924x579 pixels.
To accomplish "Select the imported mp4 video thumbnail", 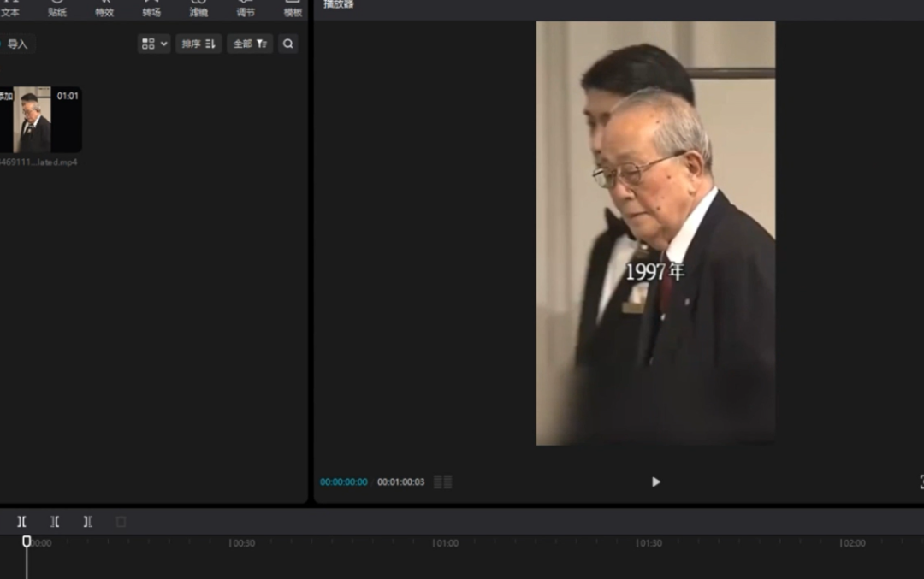I will [x=40, y=120].
